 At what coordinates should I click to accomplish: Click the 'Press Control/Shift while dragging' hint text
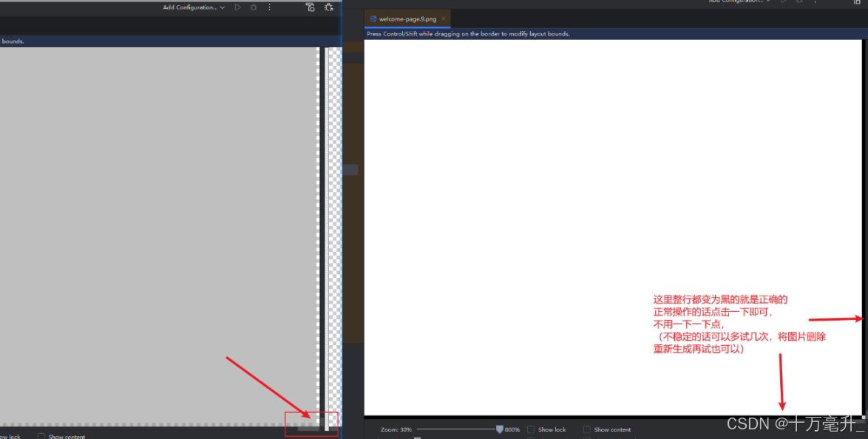(468, 34)
